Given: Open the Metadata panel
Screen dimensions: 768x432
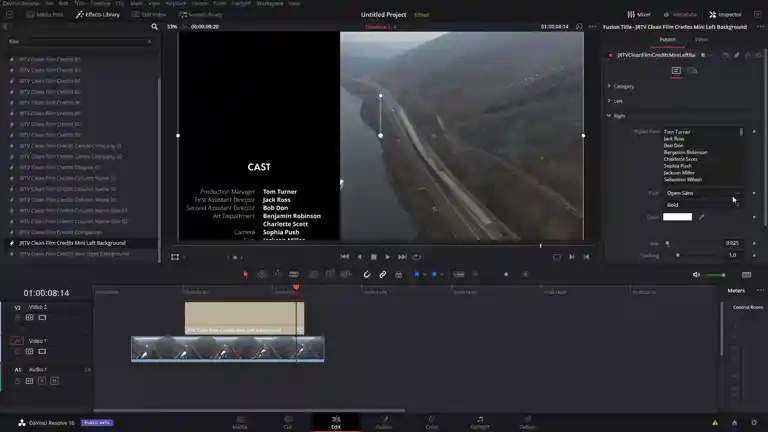Looking at the screenshot, I should pyautogui.click(x=680, y=15).
